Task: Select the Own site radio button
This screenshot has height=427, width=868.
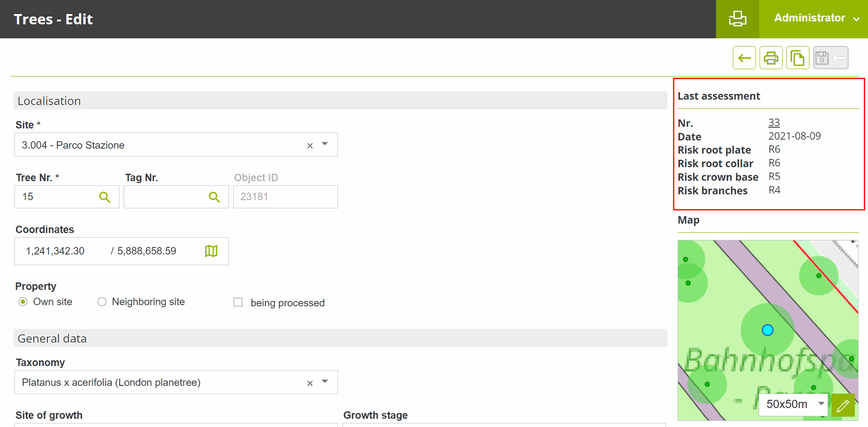Action: click(x=23, y=302)
